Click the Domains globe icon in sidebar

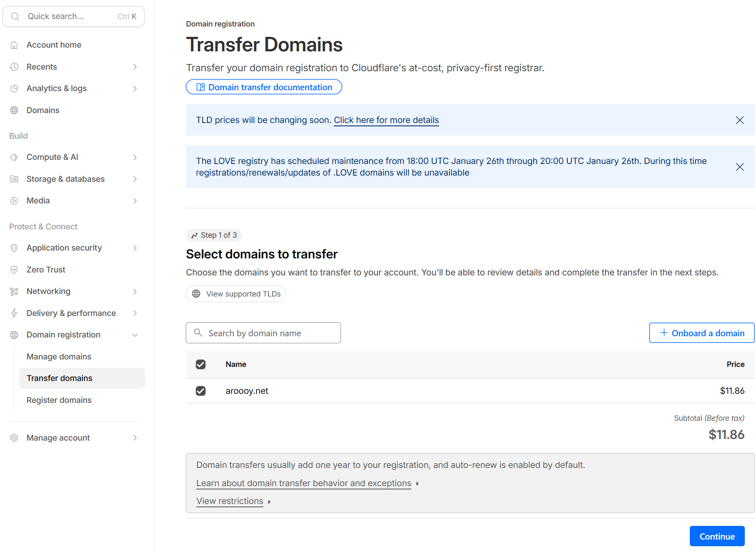pyautogui.click(x=14, y=110)
